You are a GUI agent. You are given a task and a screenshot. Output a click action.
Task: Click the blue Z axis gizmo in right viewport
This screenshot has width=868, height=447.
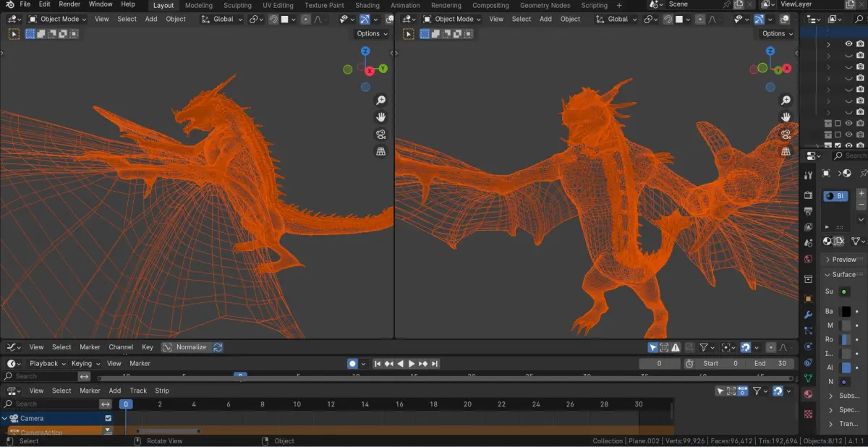point(770,51)
